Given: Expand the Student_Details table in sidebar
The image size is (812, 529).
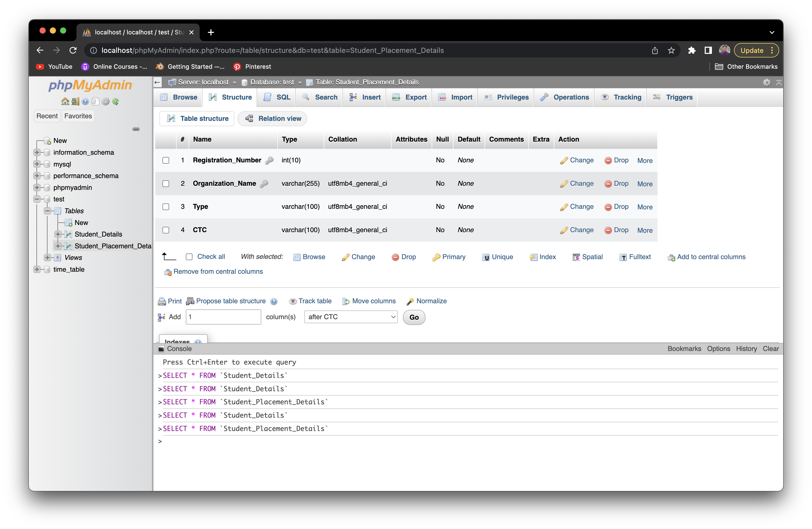Looking at the screenshot, I should pos(58,234).
